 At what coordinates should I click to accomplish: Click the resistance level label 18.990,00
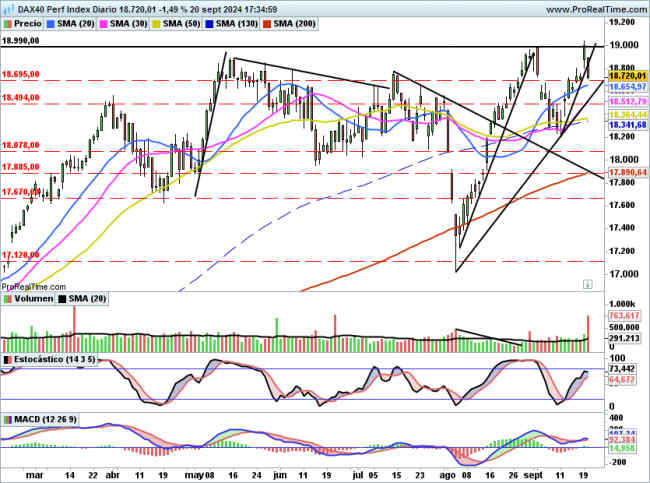[x=20, y=41]
